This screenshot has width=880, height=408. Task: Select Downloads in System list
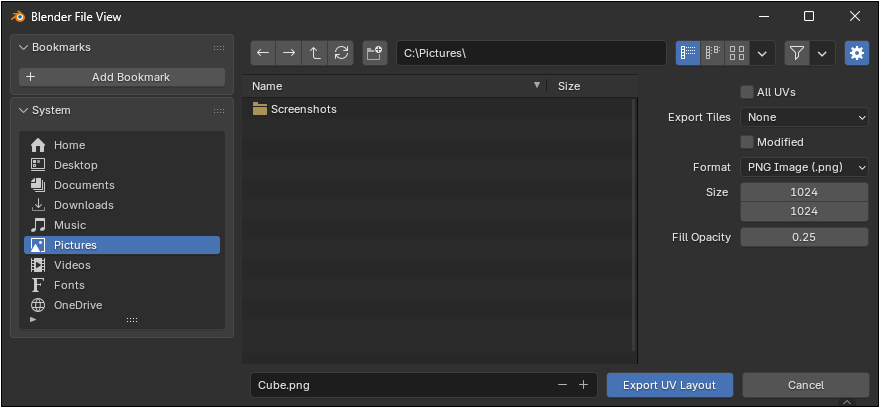83,205
